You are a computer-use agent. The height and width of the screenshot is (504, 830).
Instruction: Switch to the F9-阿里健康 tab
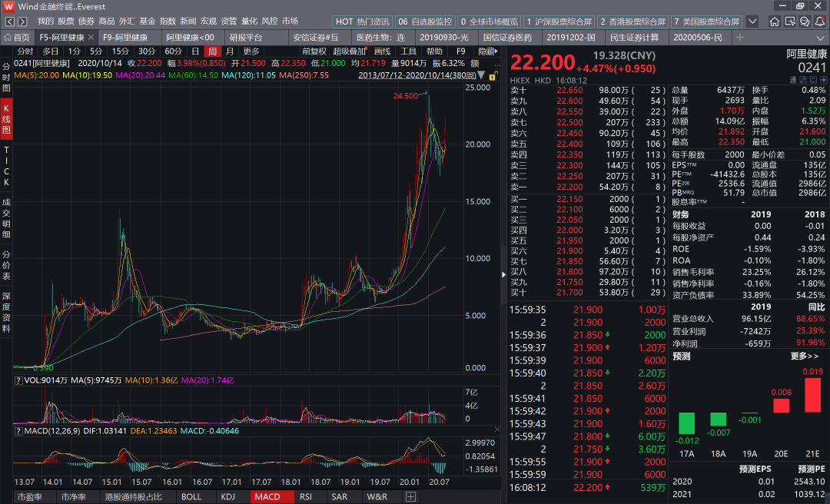point(125,38)
